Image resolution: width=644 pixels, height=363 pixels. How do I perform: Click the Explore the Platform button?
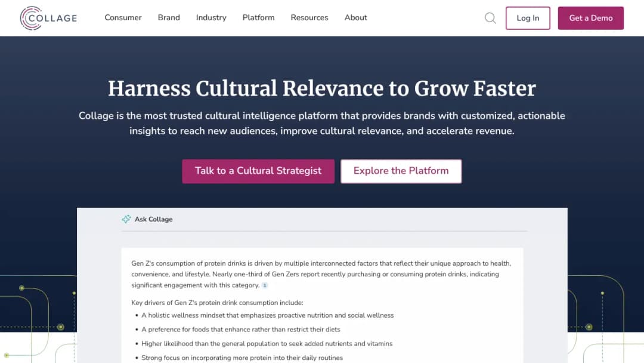click(x=401, y=171)
